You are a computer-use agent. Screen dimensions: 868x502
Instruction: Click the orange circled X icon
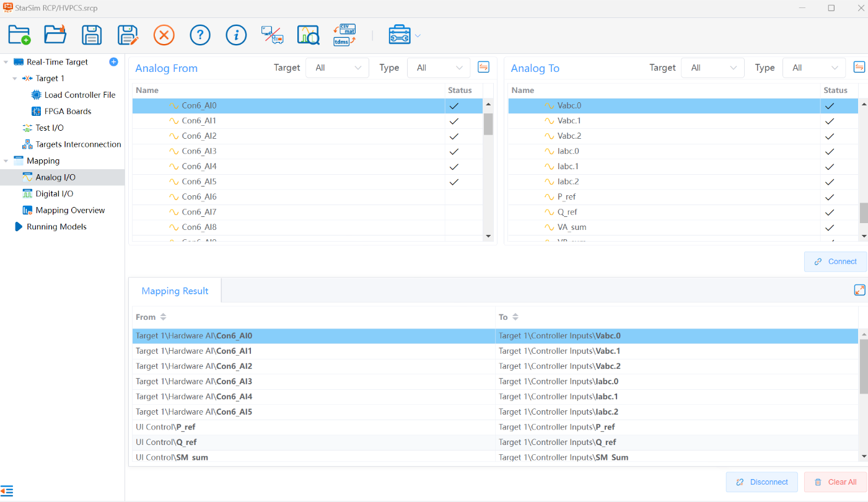(164, 35)
